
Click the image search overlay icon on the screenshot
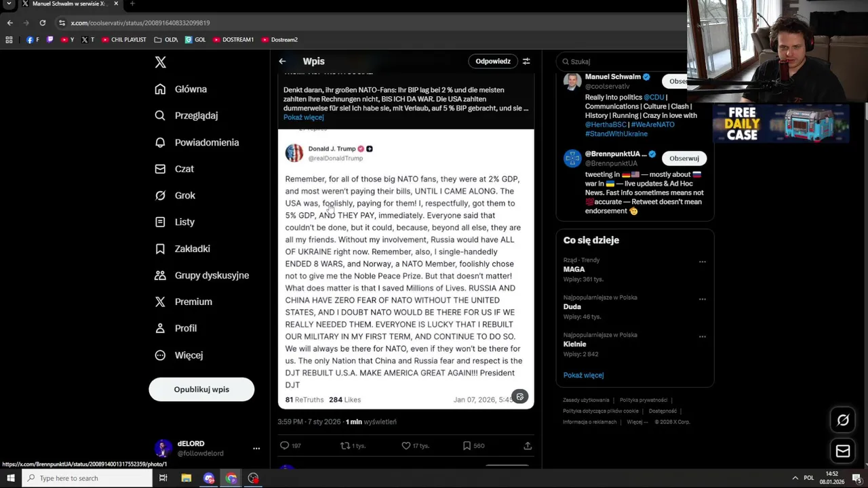pyautogui.click(x=519, y=396)
